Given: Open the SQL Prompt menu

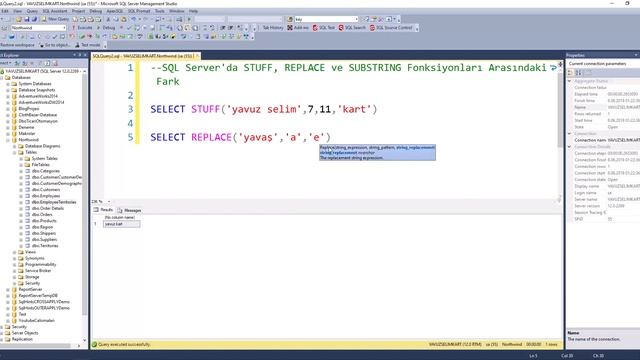Looking at the screenshot, I should 139,11.
